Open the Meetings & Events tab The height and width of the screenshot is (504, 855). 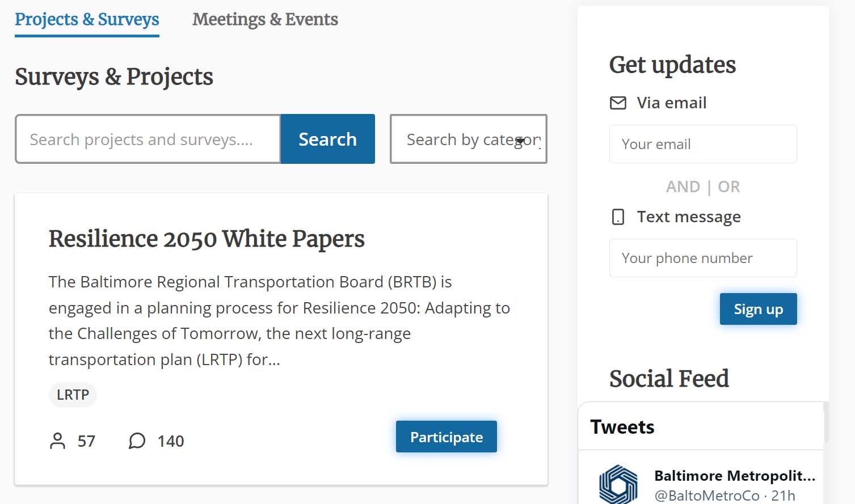coord(265,20)
